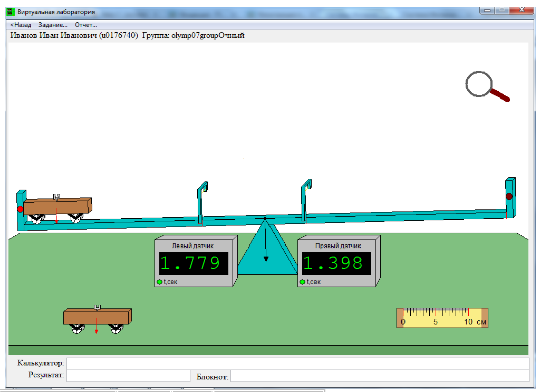Viewport: 540px width, 392px height.
Task: Click the student name Иванов Иван Иванович
Action: (54, 35)
